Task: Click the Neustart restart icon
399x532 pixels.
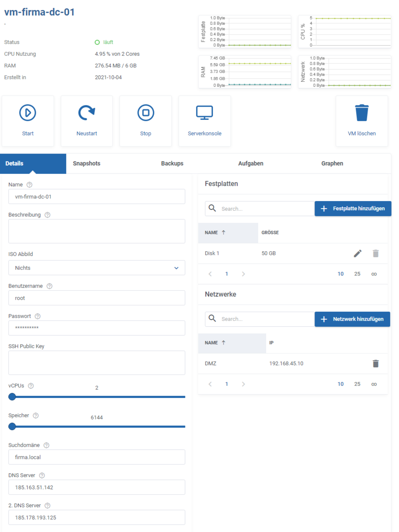Action: point(87,112)
